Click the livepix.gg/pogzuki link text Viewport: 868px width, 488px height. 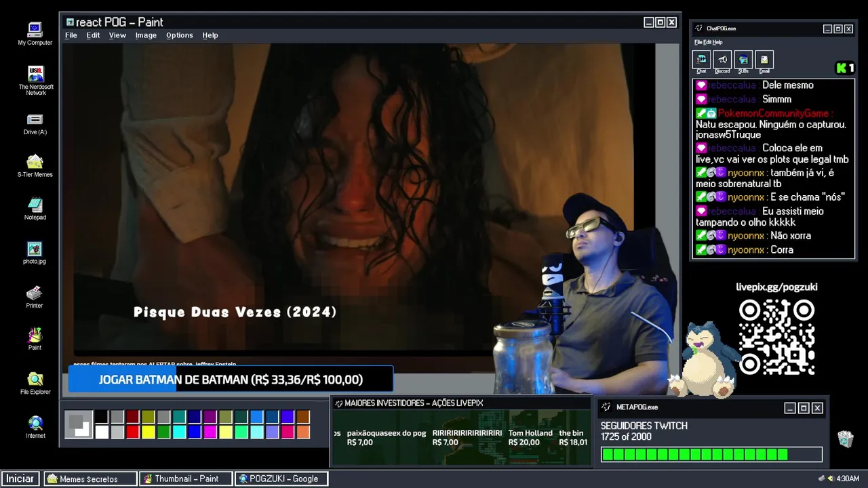pos(776,287)
